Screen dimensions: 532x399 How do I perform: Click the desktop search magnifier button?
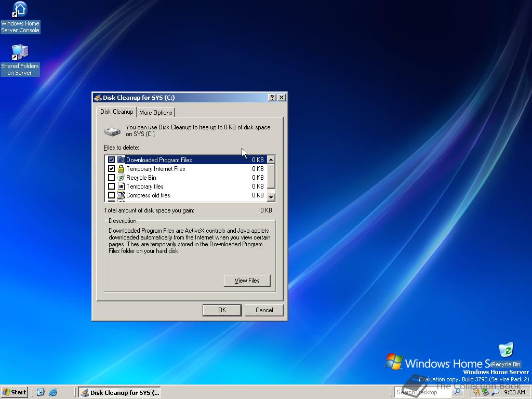(x=457, y=392)
